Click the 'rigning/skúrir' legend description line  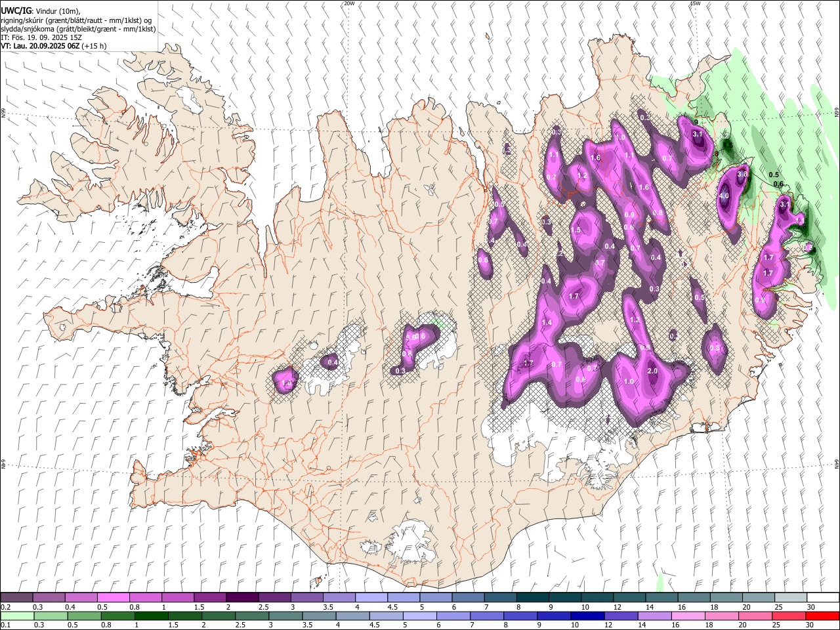click(76, 20)
